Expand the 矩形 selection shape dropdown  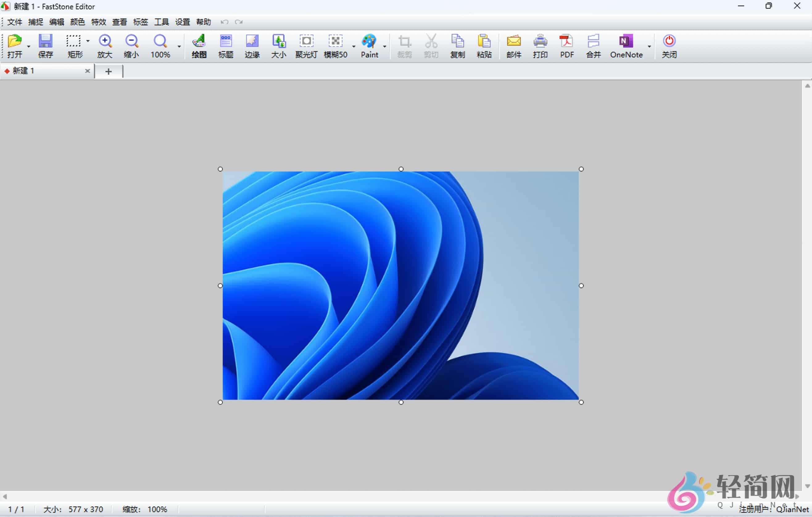[x=88, y=41]
